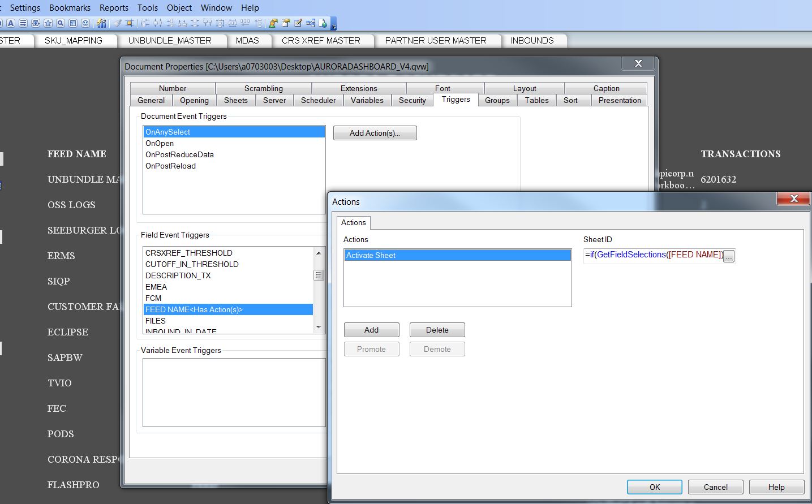Click the Create Custom Object smiley icon
The height and width of the screenshot is (504, 812).
click(85, 23)
